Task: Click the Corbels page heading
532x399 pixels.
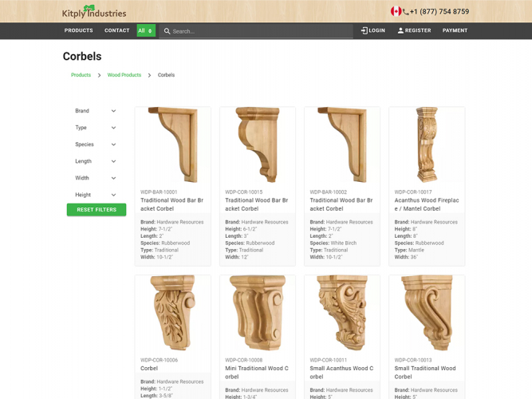Action: (x=82, y=57)
